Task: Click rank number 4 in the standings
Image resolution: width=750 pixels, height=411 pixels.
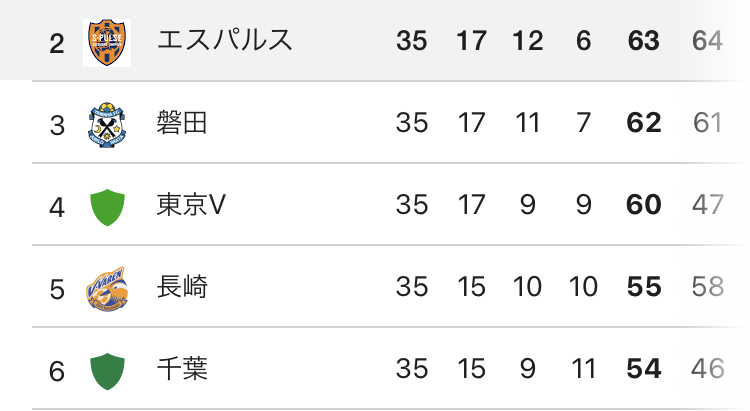Action: tap(56, 208)
